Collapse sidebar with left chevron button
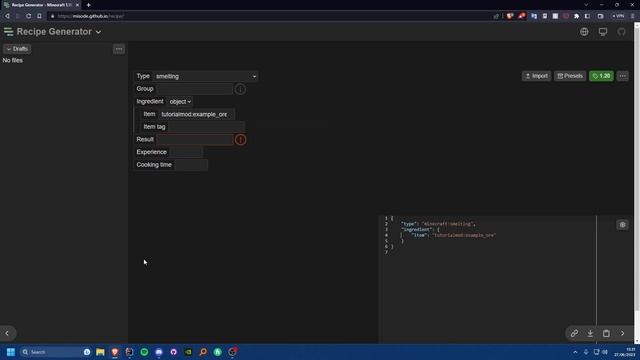Image resolution: width=640 pixels, height=360 pixels. pos(7,333)
